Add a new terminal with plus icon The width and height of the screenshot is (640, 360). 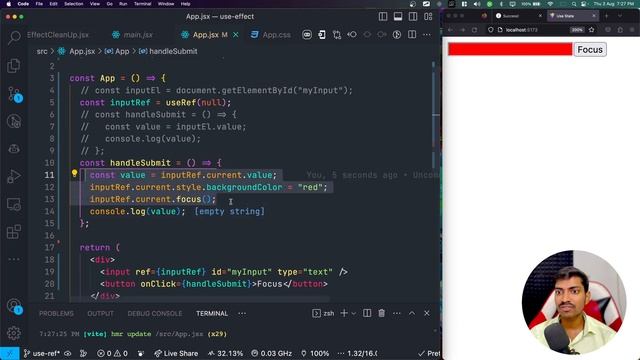[x=344, y=313]
